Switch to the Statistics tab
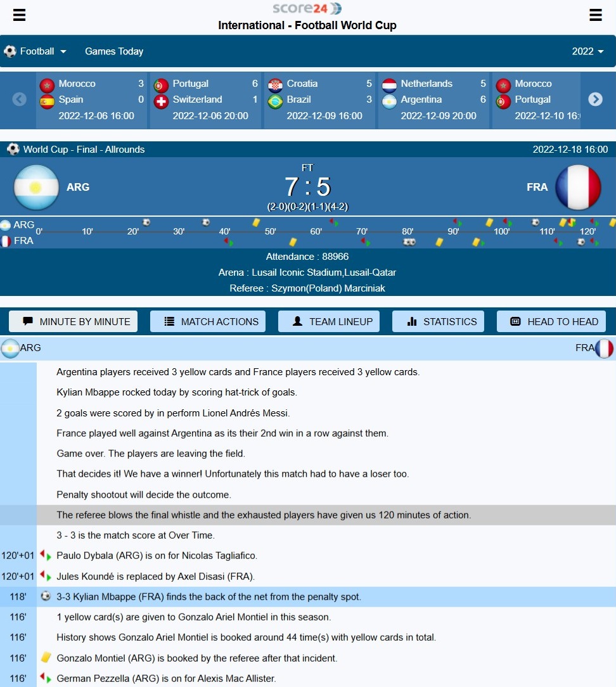The height and width of the screenshot is (687, 616). click(438, 321)
